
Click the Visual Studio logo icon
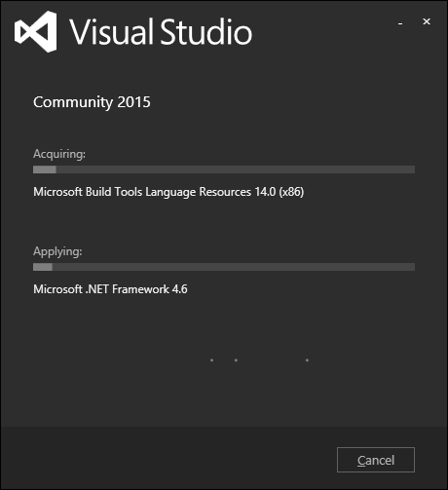pos(36,31)
